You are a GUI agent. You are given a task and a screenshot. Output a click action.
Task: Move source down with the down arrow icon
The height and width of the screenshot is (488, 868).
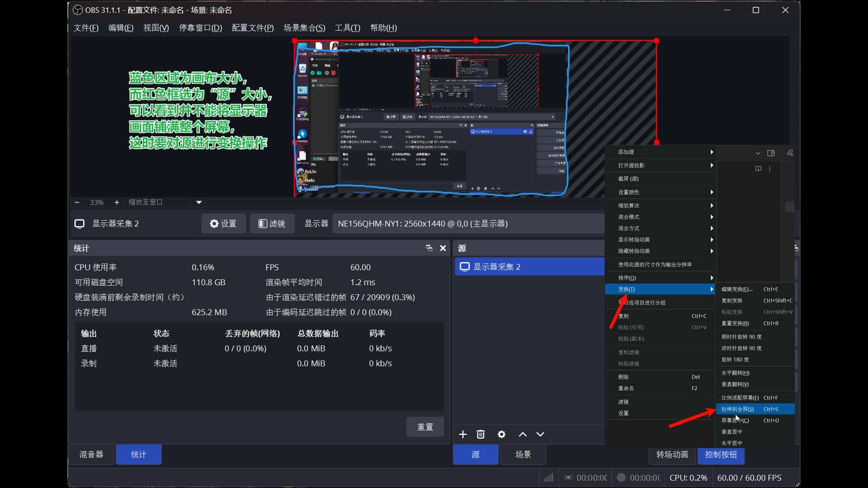[540, 434]
